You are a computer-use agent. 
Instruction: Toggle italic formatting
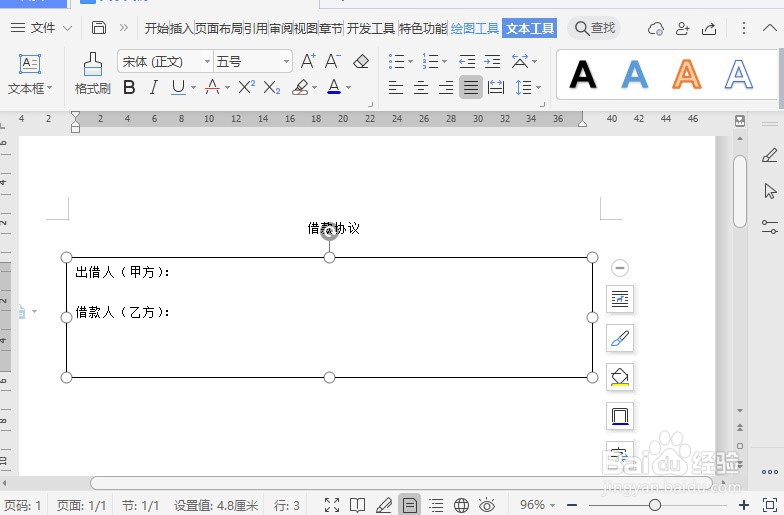(154, 88)
